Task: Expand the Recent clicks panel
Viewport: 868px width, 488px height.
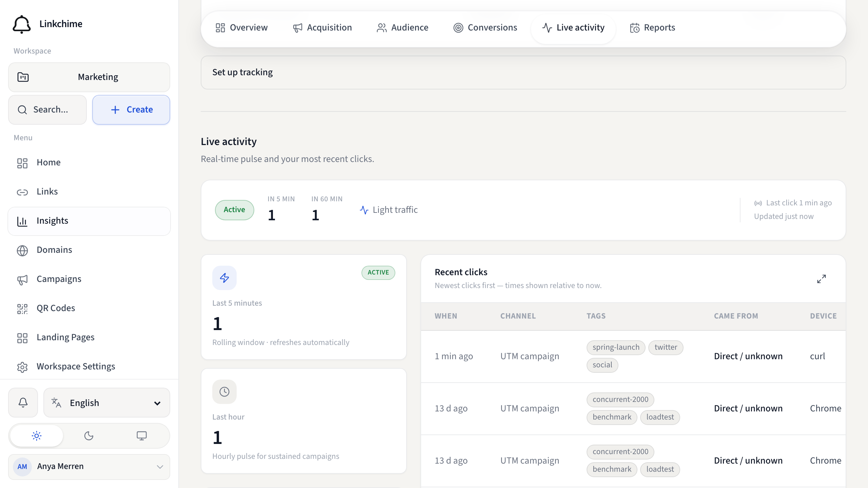Action: coord(821,279)
